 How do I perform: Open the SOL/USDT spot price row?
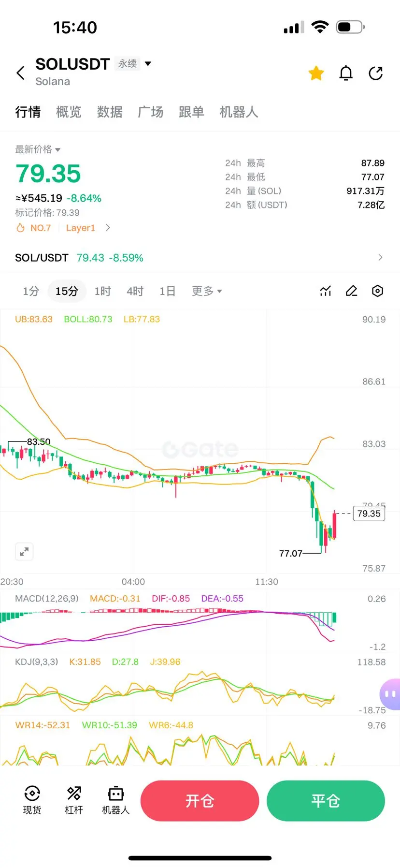[200, 258]
